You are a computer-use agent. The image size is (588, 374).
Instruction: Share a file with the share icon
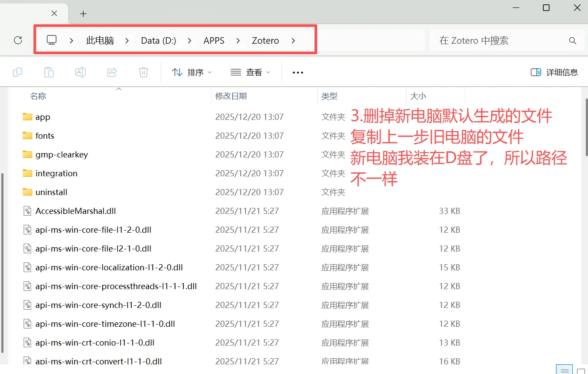(112, 72)
